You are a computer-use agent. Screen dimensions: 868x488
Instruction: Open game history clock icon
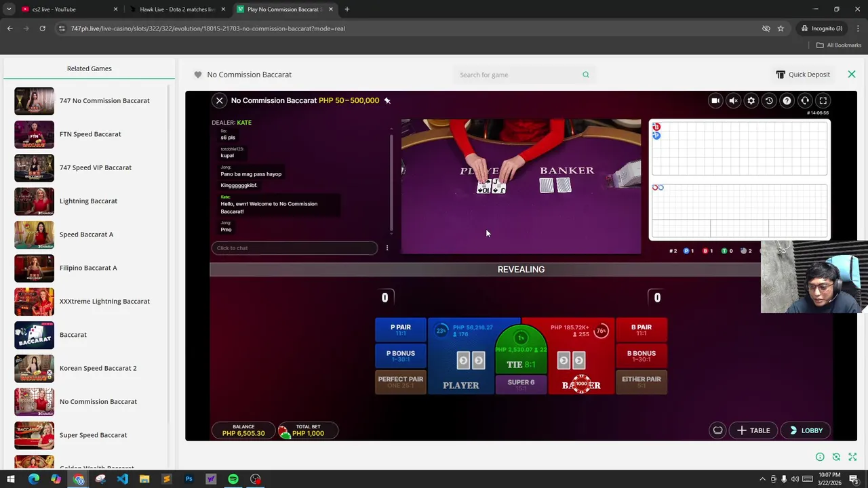(769, 100)
